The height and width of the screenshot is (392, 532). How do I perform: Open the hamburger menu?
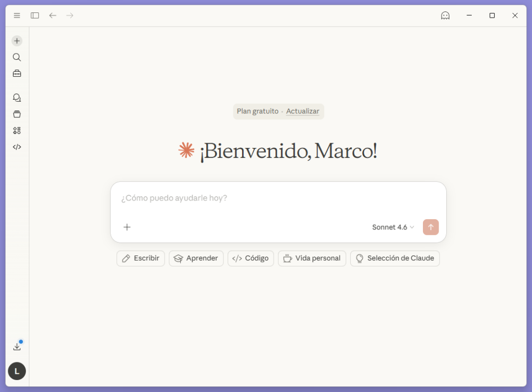point(17,16)
